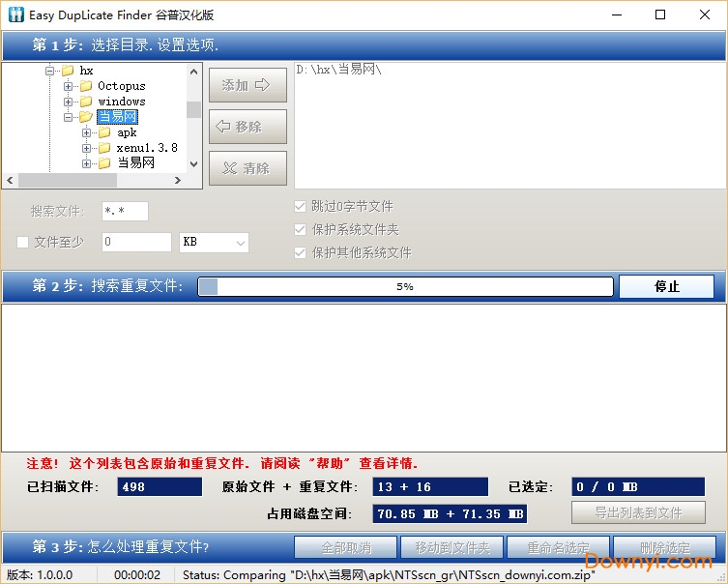Click the 版本: 1.0.0.0 status entry

(40, 574)
